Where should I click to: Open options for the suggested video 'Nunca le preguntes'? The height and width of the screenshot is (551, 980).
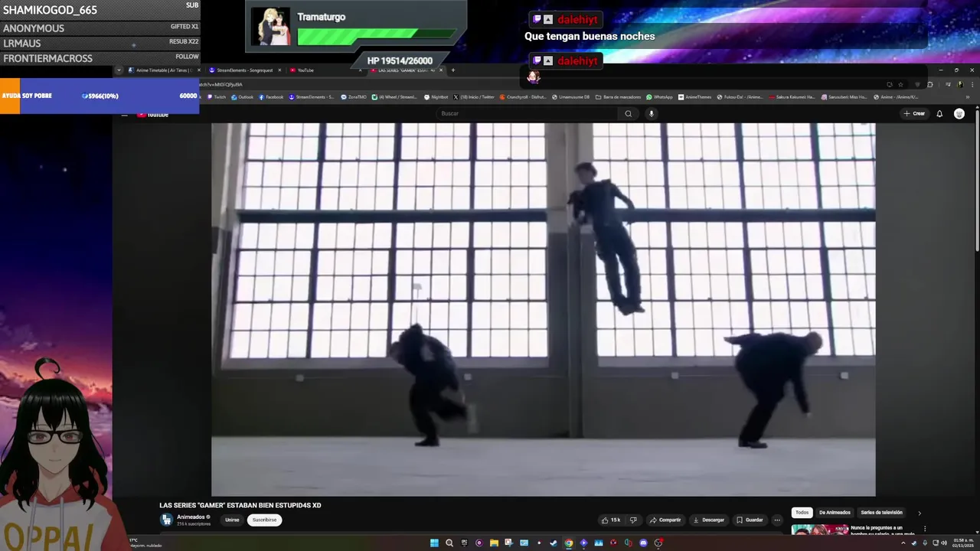click(925, 528)
